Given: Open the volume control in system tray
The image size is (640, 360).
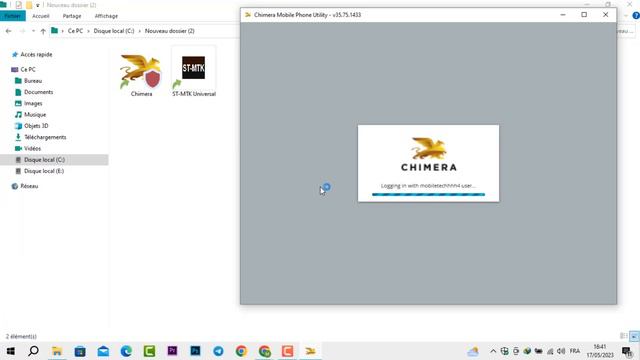Looking at the screenshot, I should pos(561,351).
